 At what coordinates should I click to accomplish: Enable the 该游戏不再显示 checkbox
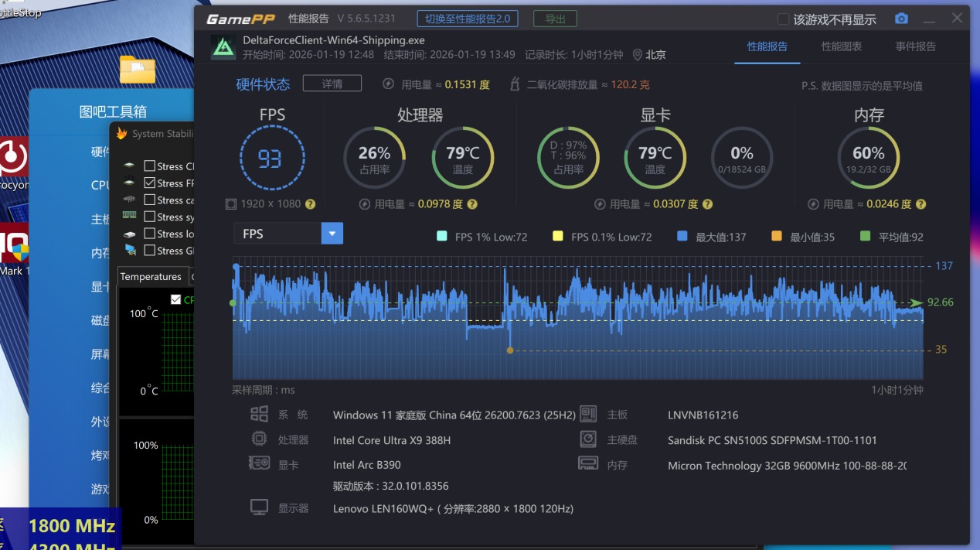click(x=783, y=19)
